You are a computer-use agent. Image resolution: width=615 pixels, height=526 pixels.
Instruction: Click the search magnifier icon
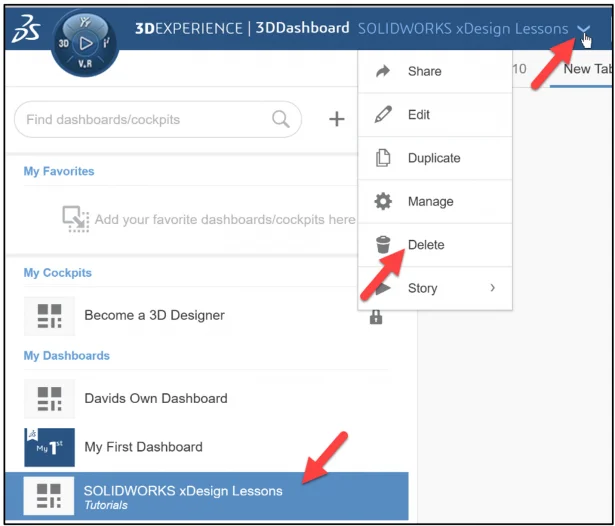point(281,120)
